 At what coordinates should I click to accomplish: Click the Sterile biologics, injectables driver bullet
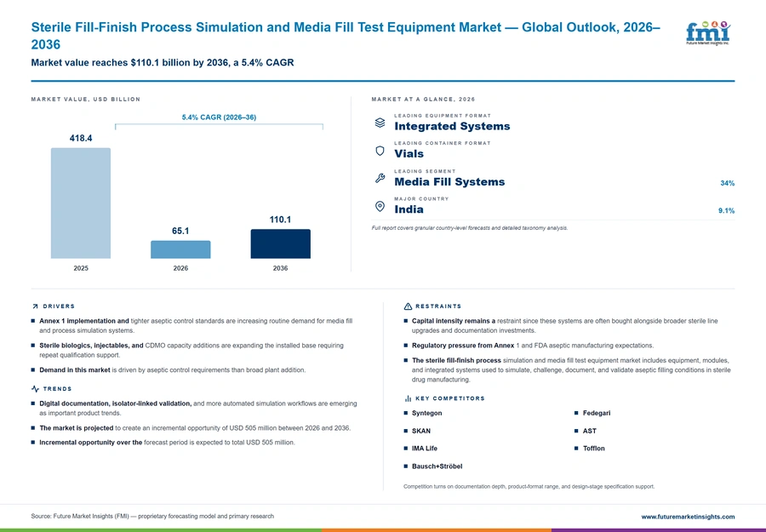[187, 351]
